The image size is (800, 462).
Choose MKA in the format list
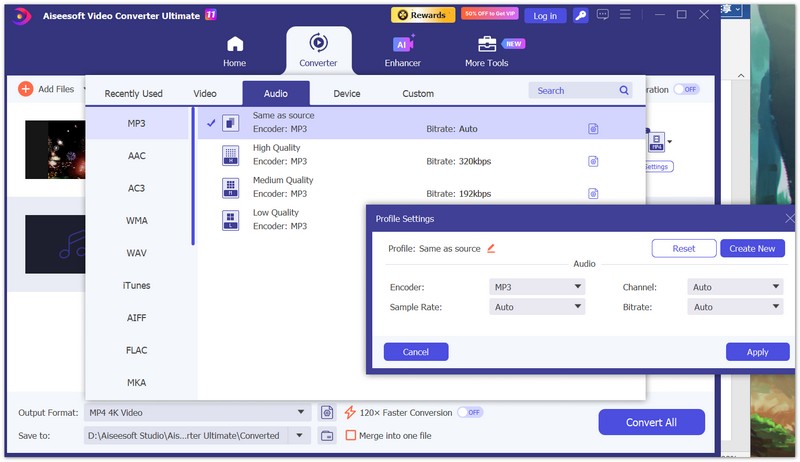point(137,382)
